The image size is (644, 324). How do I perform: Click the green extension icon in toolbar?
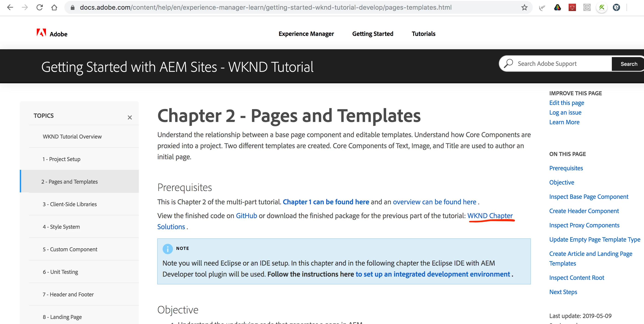601,8
